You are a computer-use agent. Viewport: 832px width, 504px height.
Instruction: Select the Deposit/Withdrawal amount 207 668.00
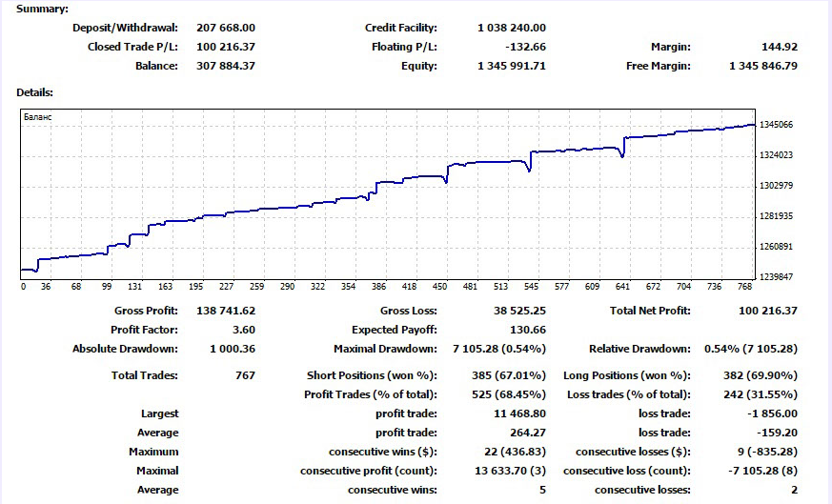(x=226, y=28)
